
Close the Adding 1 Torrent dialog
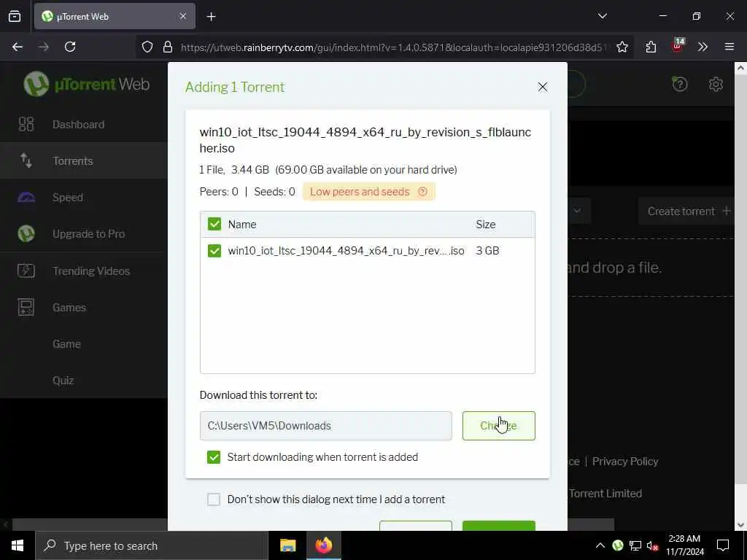[x=542, y=87]
